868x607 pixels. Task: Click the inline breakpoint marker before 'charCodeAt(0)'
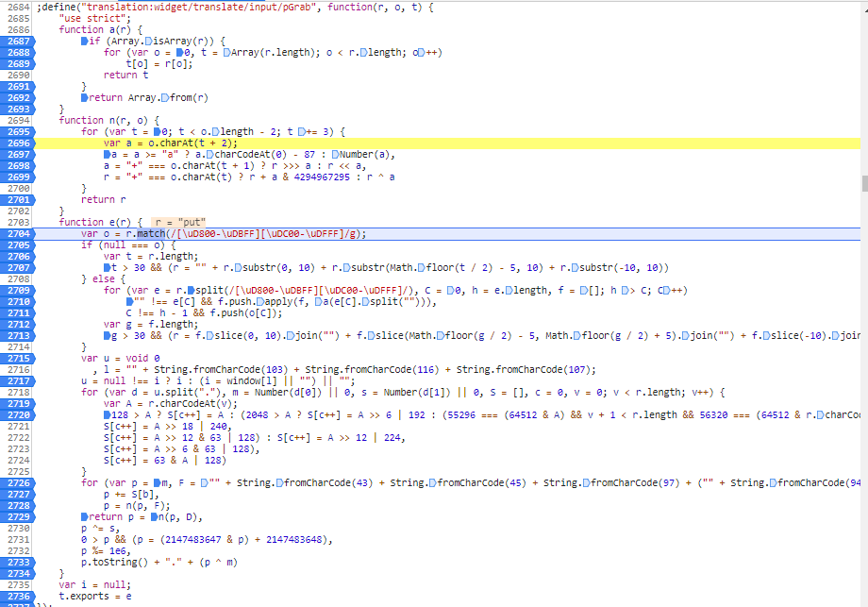pos(210,155)
